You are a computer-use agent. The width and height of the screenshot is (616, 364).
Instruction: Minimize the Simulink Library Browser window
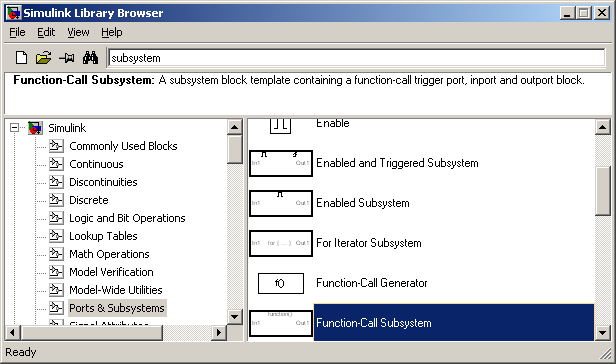point(566,13)
